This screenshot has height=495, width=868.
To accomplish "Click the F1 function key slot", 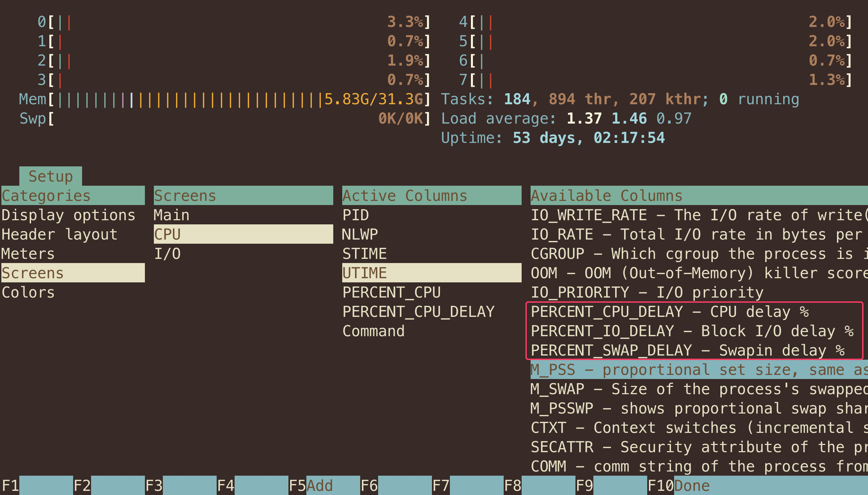I will (37, 485).
